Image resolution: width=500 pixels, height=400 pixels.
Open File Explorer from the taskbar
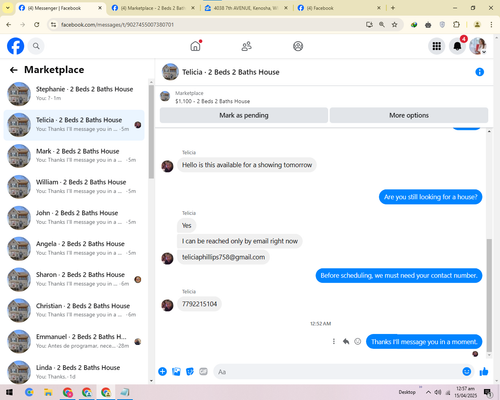(x=48, y=392)
